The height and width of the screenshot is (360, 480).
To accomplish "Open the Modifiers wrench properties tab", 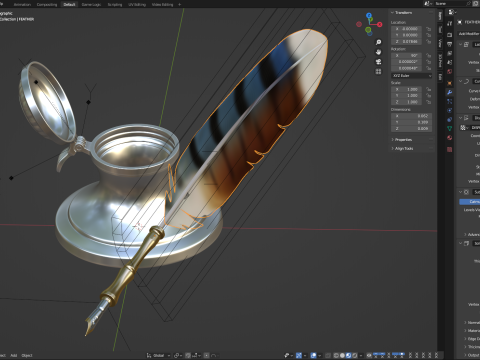I will coord(449,92).
